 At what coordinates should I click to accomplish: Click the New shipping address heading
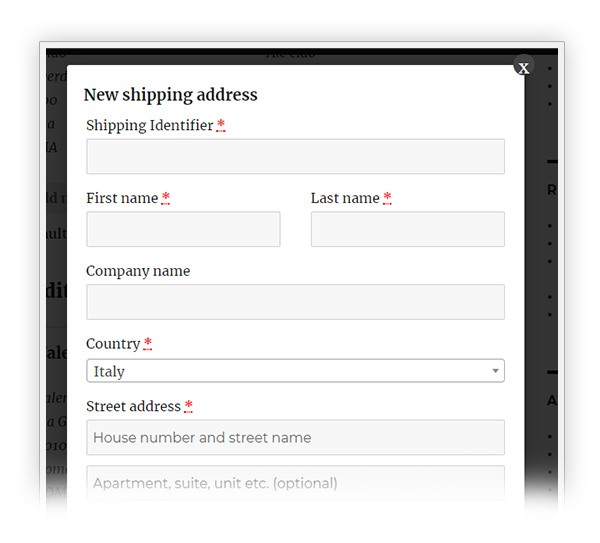coord(171,95)
